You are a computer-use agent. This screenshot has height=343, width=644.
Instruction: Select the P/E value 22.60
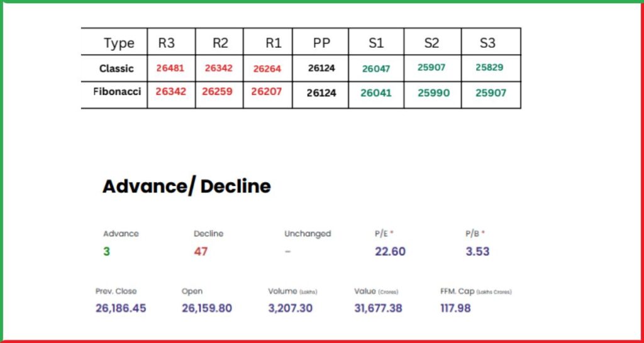coord(390,251)
